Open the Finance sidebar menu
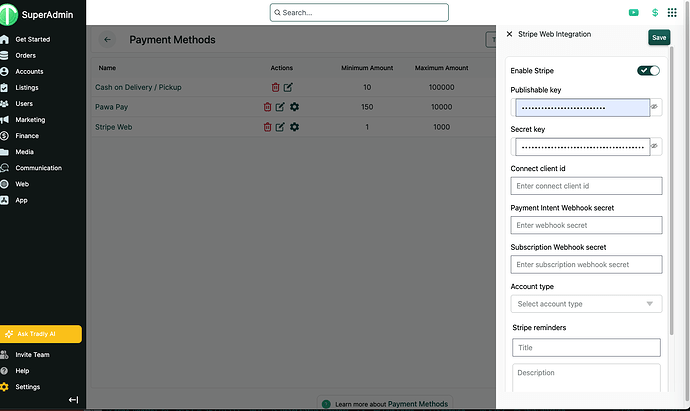Viewport: 690px width, 411px height. [x=27, y=136]
